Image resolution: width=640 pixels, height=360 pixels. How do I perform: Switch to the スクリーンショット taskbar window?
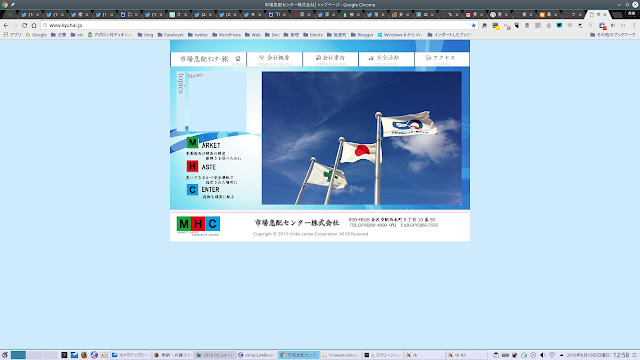[x=383, y=355]
